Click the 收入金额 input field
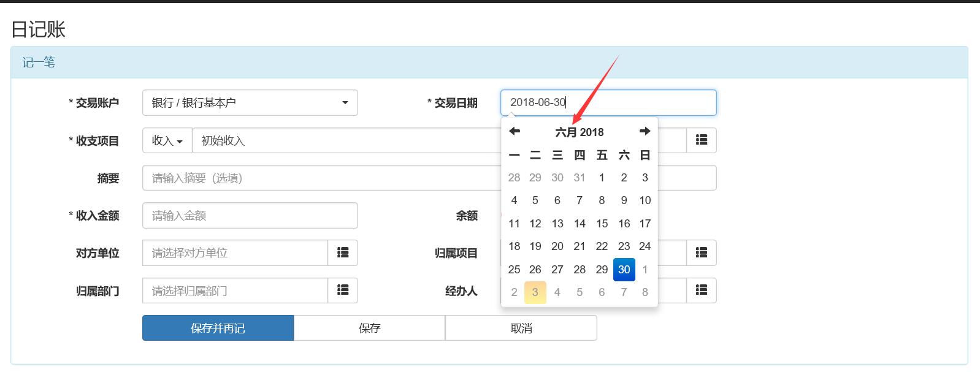This screenshot has height=372, width=980. (250, 216)
